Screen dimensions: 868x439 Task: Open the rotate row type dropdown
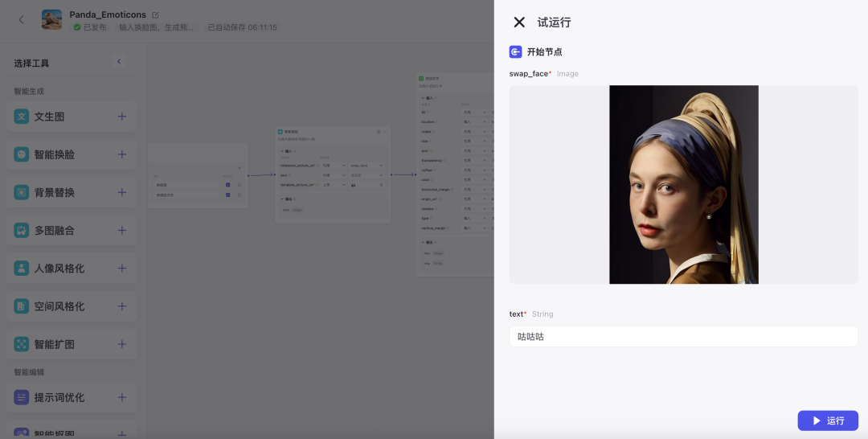(x=474, y=132)
